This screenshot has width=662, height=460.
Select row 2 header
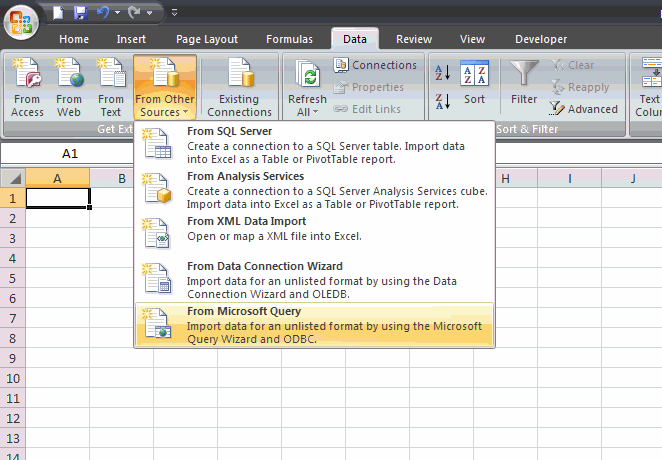click(13, 218)
